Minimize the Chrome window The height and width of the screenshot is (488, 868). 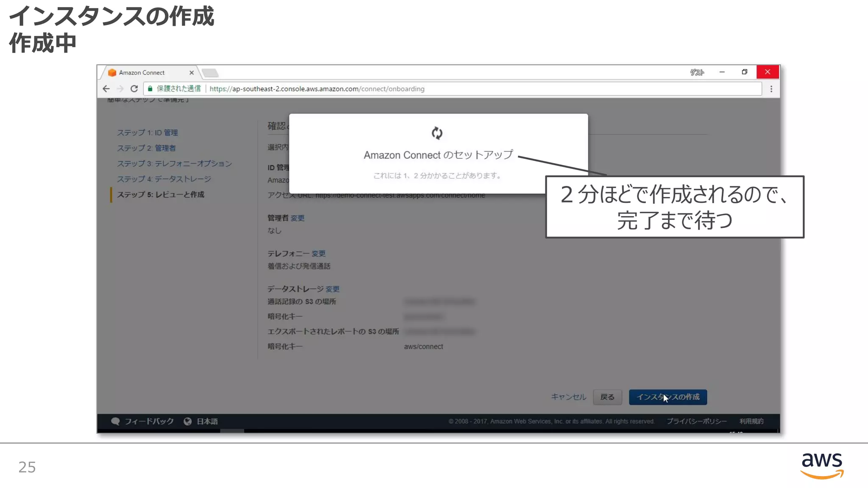(x=722, y=72)
